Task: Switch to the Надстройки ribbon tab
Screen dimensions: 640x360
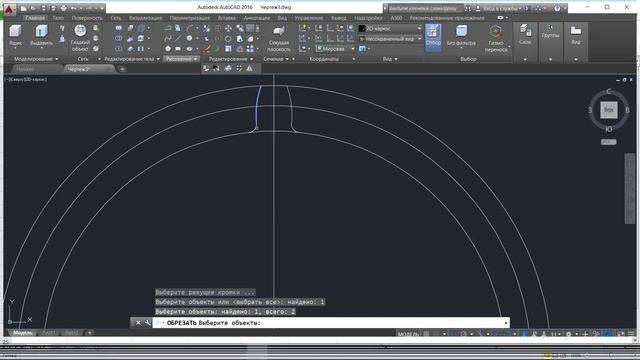Action: point(368,18)
